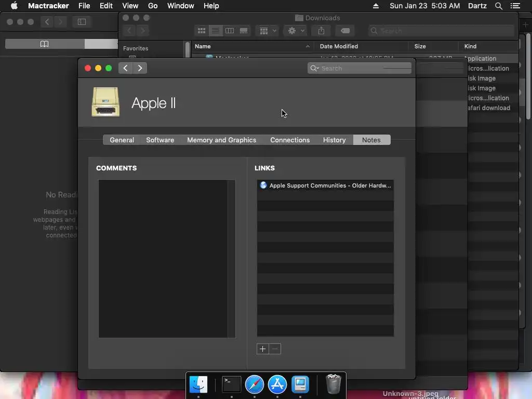
Task: Go back with the Mactracker back arrow
Action: point(125,68)
